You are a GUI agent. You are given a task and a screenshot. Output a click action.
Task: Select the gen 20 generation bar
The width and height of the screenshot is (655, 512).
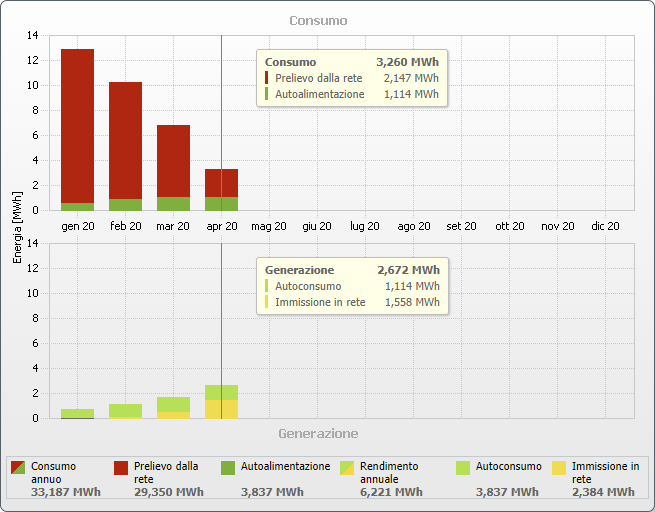click(x=77, y=413)
